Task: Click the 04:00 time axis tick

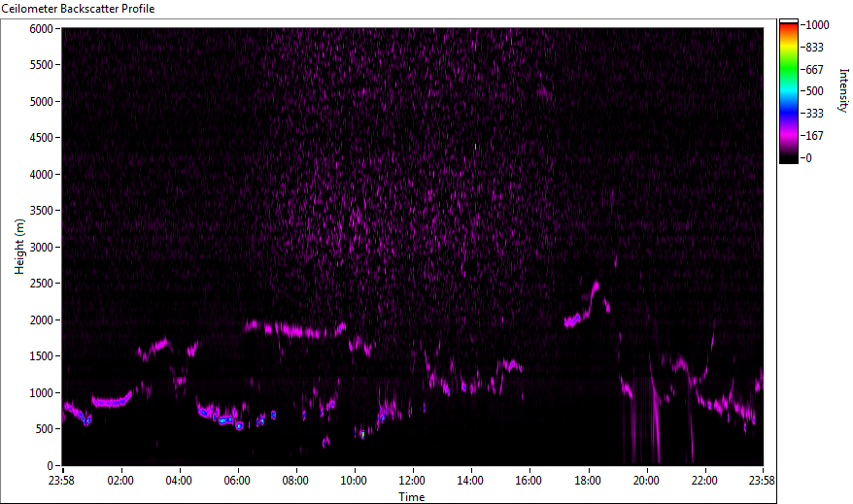Action: coord(179,481)
